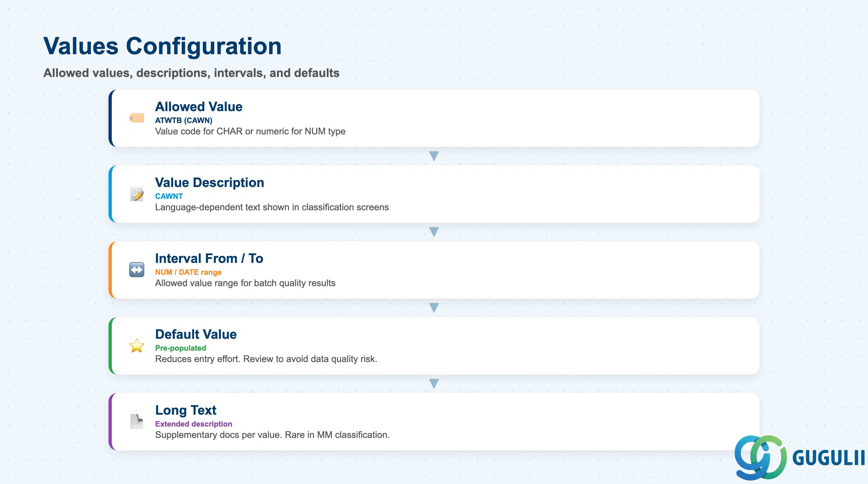
Task: Click the 'Values Configuration' slide title
Action: tap(162, 46)
